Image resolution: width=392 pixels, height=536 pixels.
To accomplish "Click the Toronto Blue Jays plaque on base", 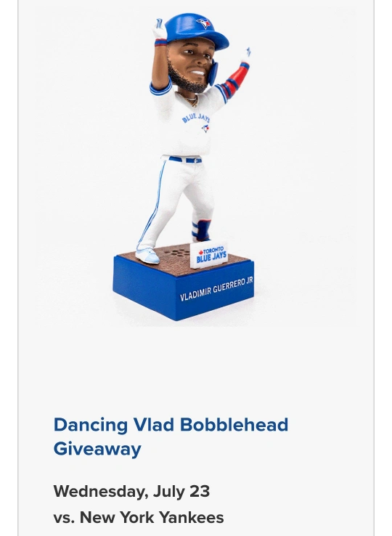I will click(x=209, y=256).
